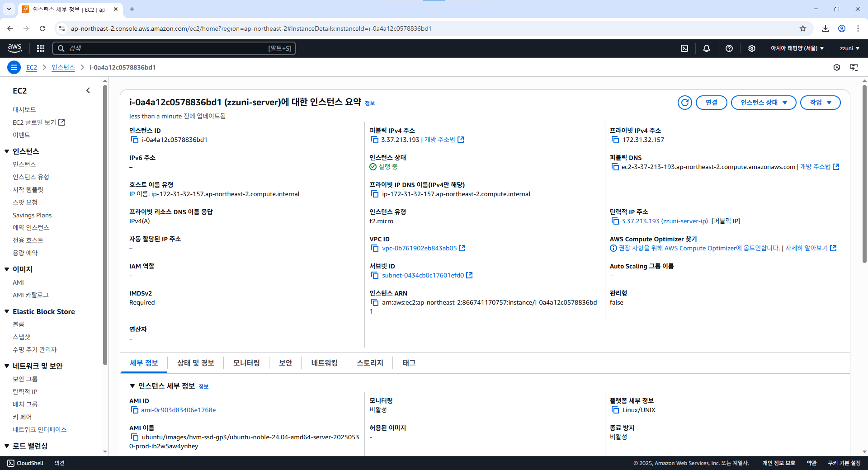Collapse the Elastic Block Store sidebar section

point(7,311)
